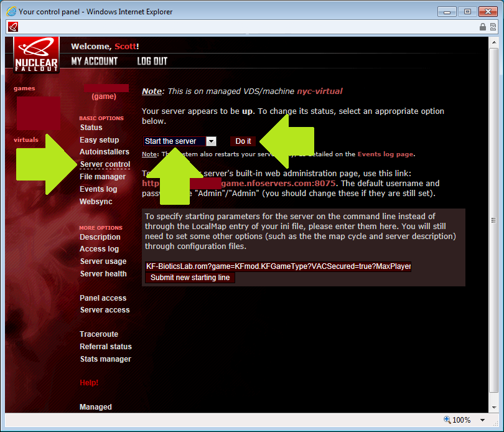The width and height of the screenshot is (504, 432).
Task: Navigate to Easy setup
Action: pyautogui.click(x=99, y=140)
